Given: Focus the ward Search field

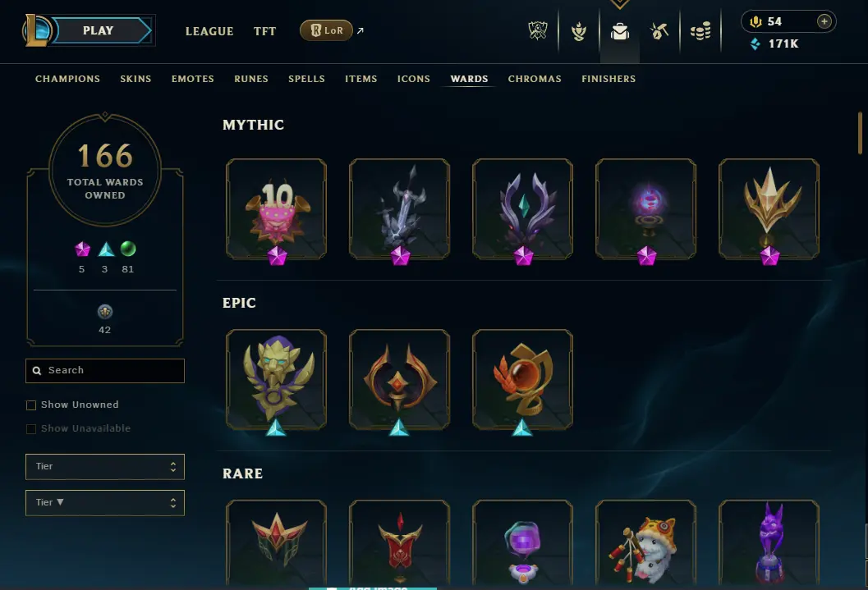Looking at the screenshot, I should pos(104,370).
